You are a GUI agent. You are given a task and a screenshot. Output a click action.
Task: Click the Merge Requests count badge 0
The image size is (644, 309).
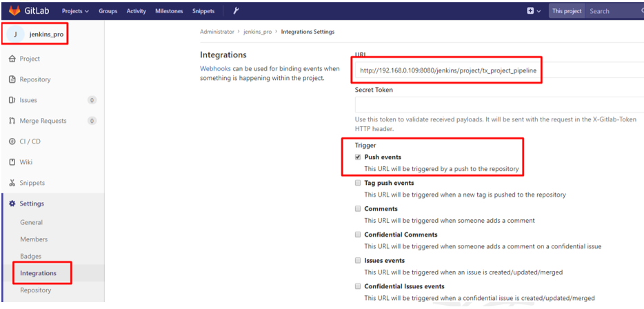tap(92, 121)
